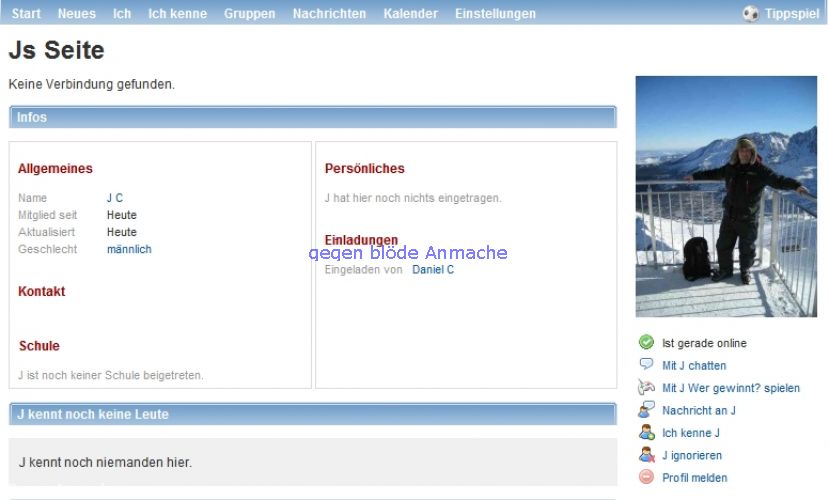
Task: Click the J ignorieren person icon
Action: click(646, 455)
